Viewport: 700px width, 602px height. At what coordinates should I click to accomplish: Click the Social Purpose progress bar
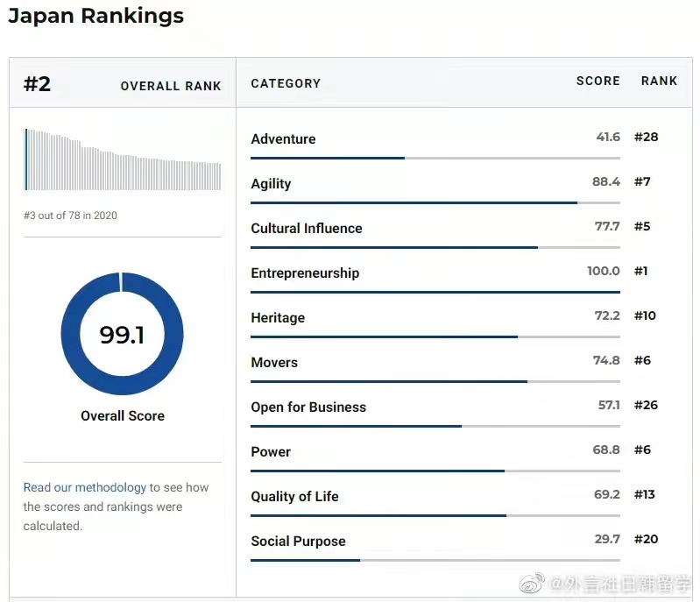tap(435, 560)
